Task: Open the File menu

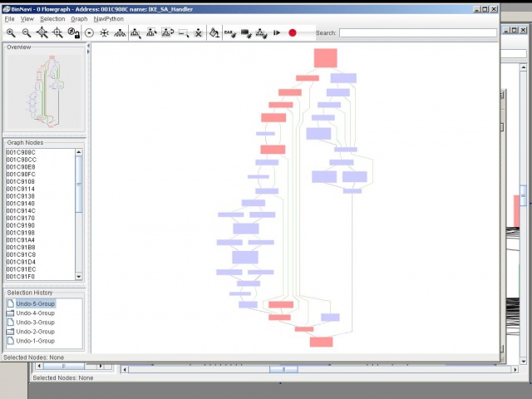Action: [9, 19]
